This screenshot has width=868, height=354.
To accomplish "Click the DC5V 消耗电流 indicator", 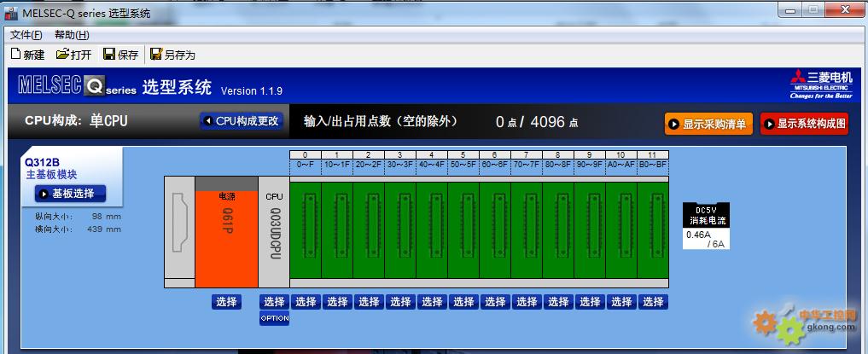I will [x=706, y=215].
